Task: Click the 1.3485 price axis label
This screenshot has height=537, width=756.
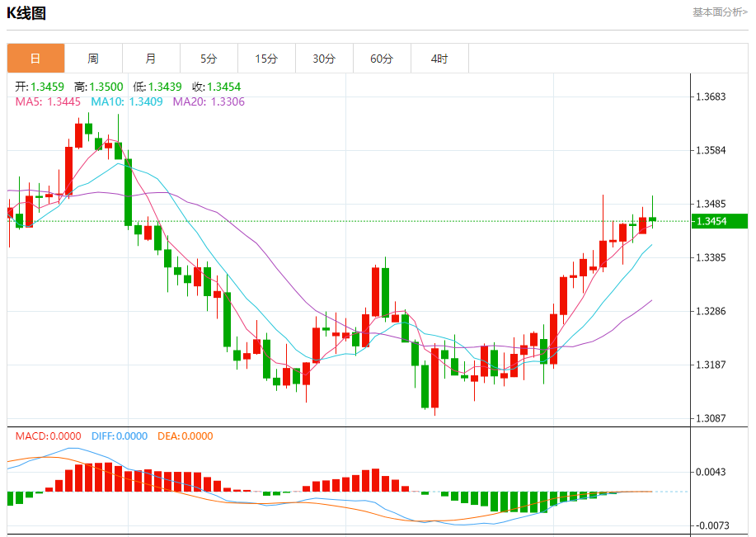Action: click(x=711, y=204)
